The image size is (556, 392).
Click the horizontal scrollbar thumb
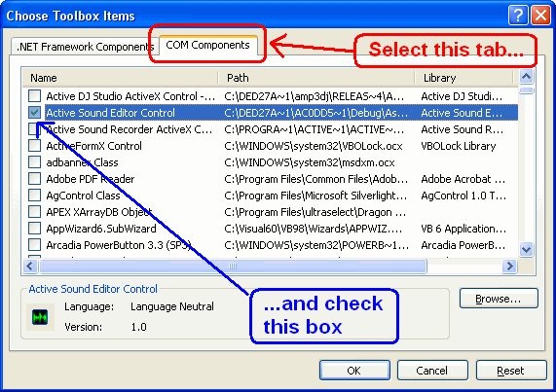click(x=233, y=266)
